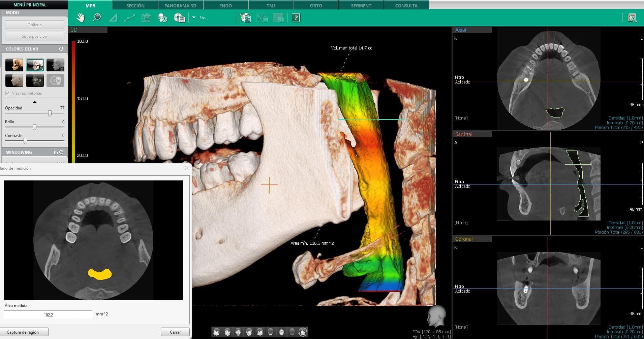The image size is (644, 339).
Task: Click the CD save export icon
Action: point(179,18)
